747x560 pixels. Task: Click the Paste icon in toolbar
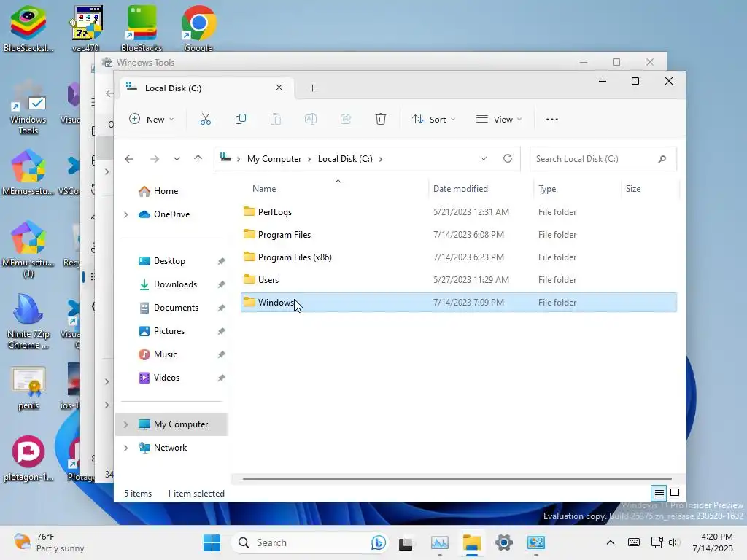[275, 119]
